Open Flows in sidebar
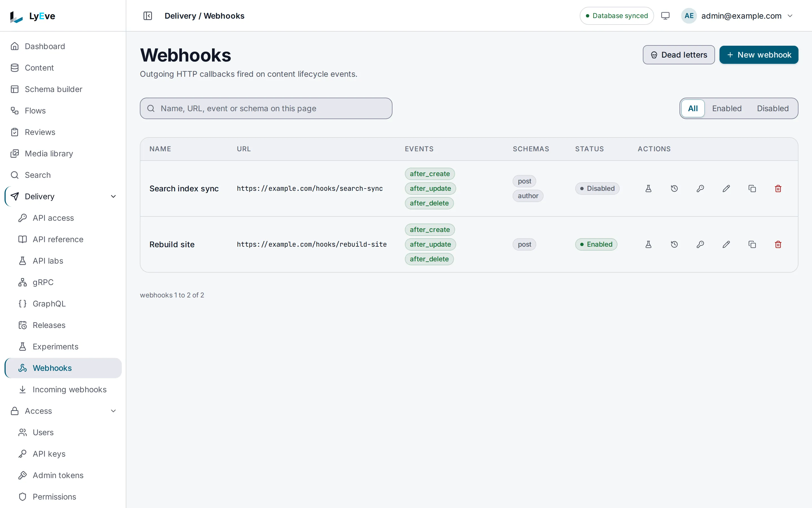Viewport: 812px width, 508px height. [63, 111]
